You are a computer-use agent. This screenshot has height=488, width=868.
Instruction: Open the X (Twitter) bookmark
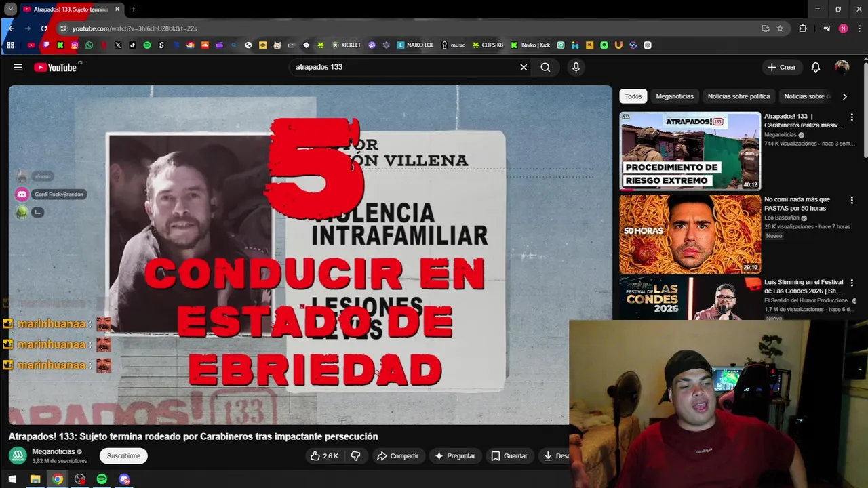click(x=118, y=45)
